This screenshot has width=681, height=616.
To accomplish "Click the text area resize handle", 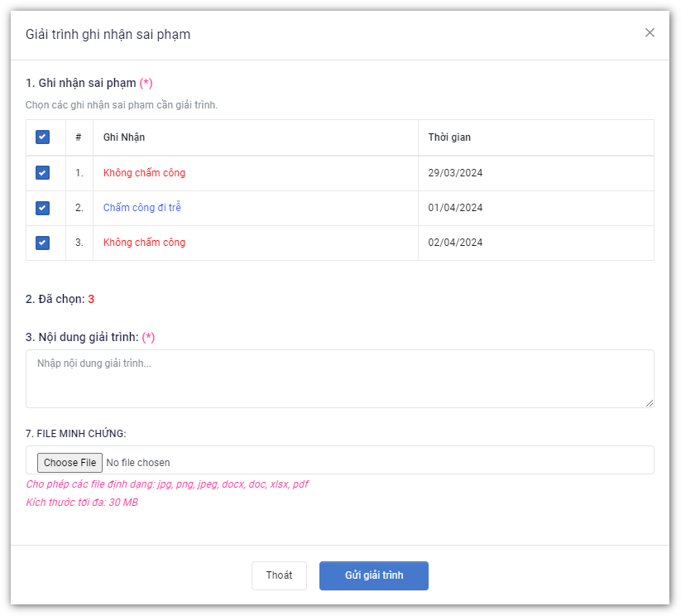I will tap(650, 403).
